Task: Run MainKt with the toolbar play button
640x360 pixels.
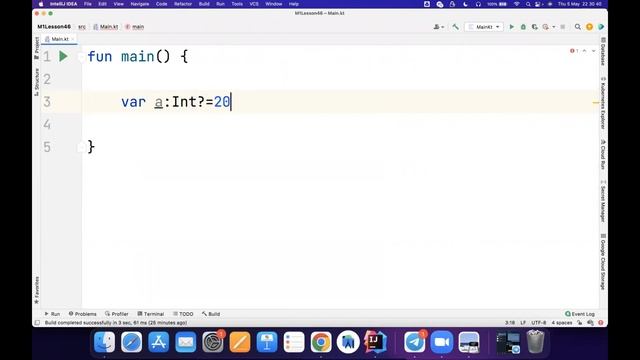Action: tap(511, 27)
